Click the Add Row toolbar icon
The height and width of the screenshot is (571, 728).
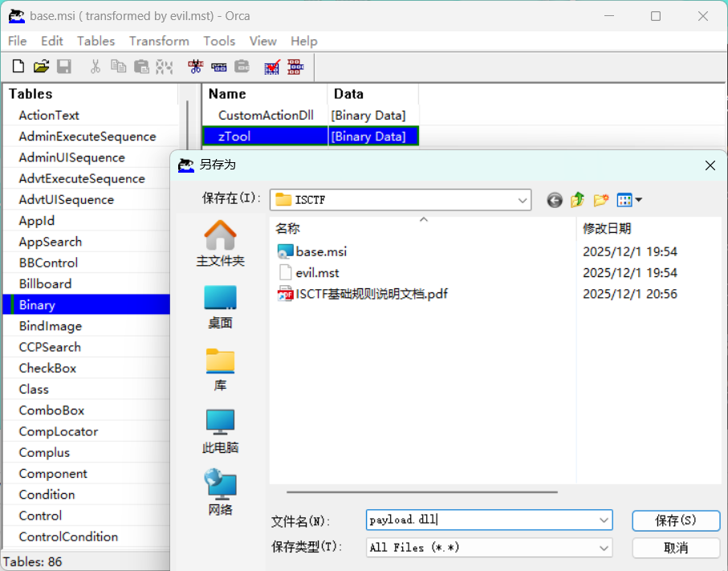point(218,67)
